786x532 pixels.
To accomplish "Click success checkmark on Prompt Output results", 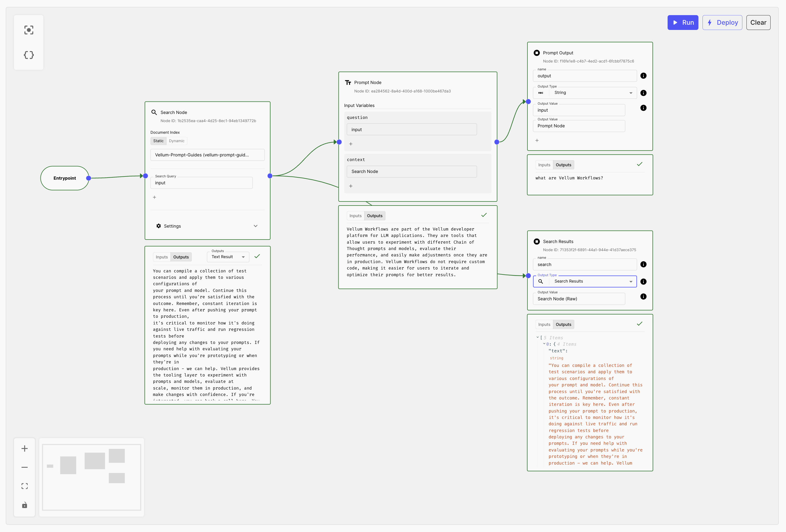I will (640, 164).
